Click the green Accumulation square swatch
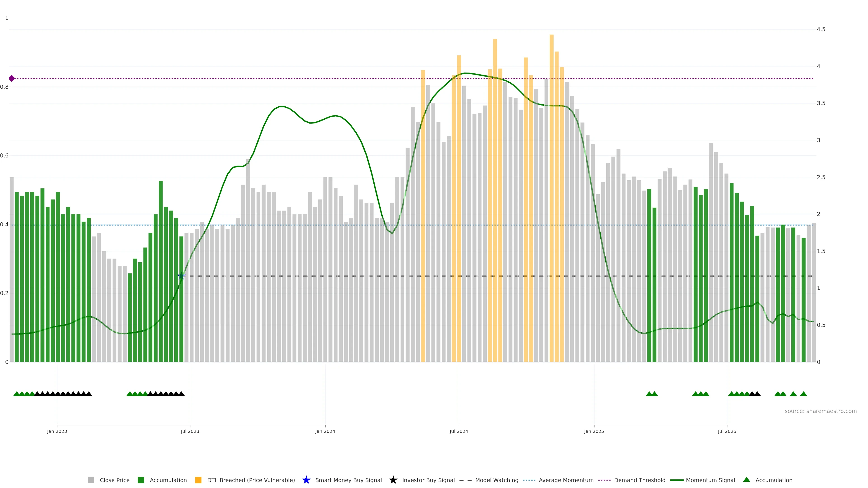Screen dimensions: 868x488 [x=141, y=480]
